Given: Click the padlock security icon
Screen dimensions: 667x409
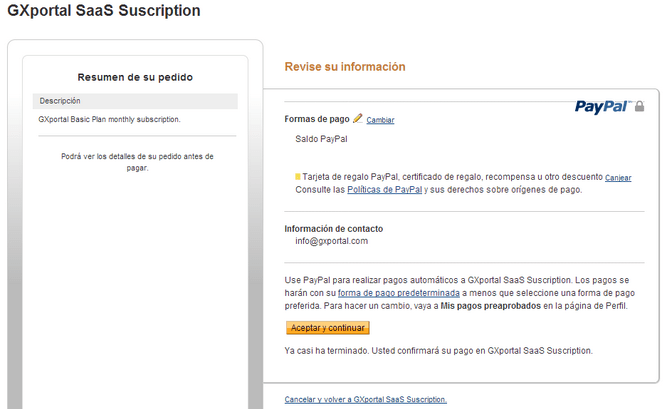Looking at the screenshot, I should point(639,106).
